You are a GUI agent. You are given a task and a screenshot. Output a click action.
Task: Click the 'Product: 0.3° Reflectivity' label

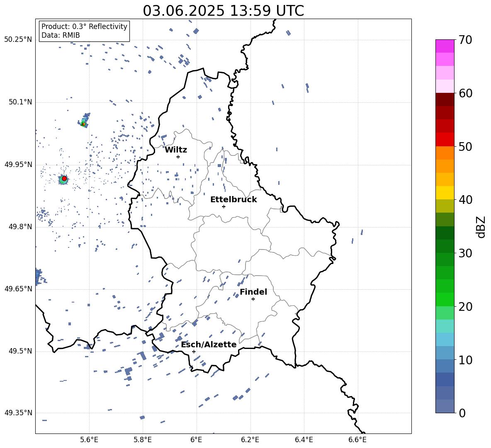pos(84,27)
